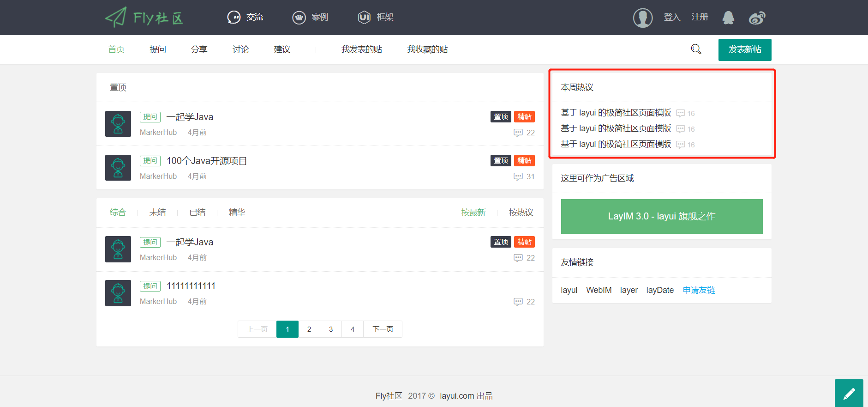
Task: Open the 11111111111 post title
Action: click(x=191, y=286)
